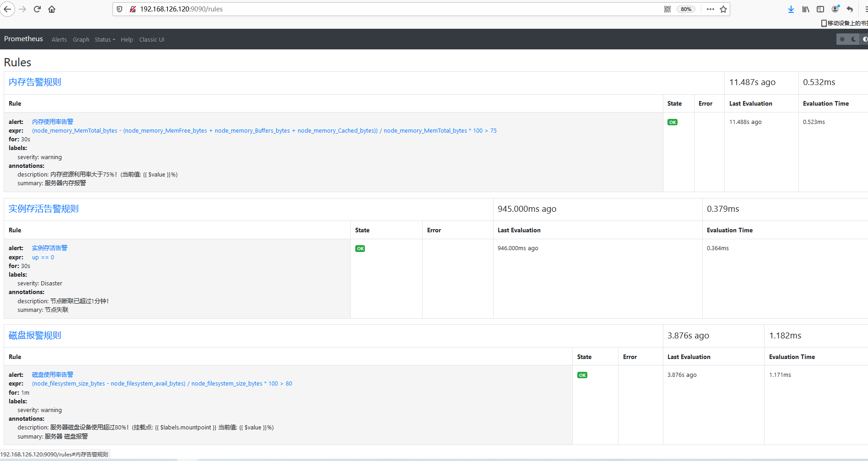Click the '11.487s ago' group evaluation text
The height and width of the screenshot is (461, 868).
tap(752, 82)
